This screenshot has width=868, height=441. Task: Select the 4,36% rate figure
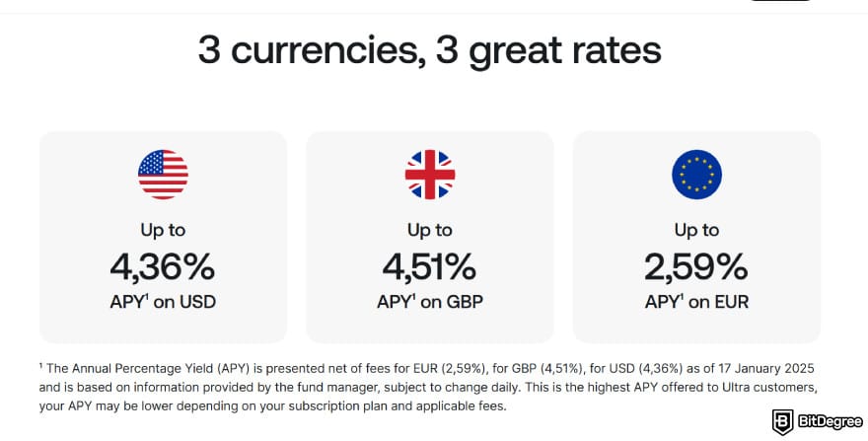163,266
